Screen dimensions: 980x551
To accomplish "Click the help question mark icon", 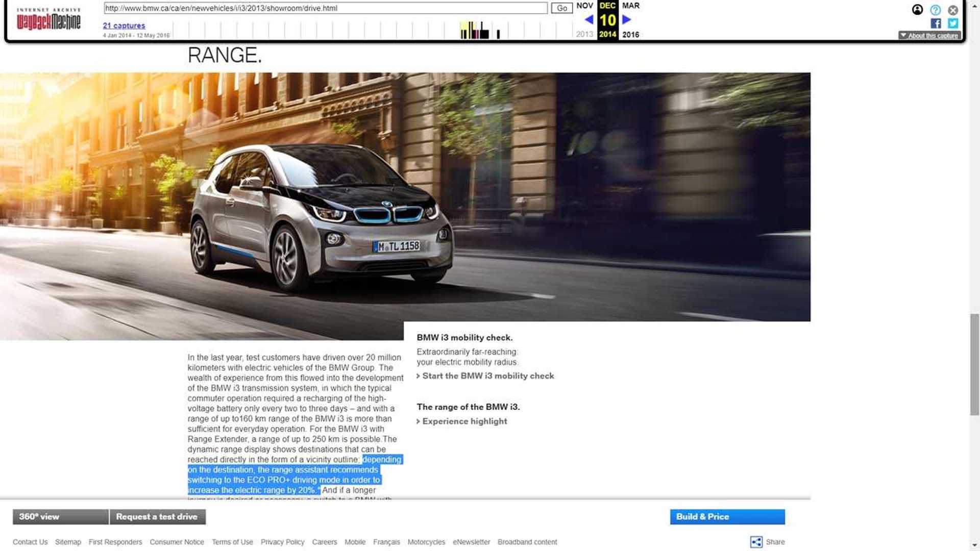I will pyautogui.click(x=935, y=10).
